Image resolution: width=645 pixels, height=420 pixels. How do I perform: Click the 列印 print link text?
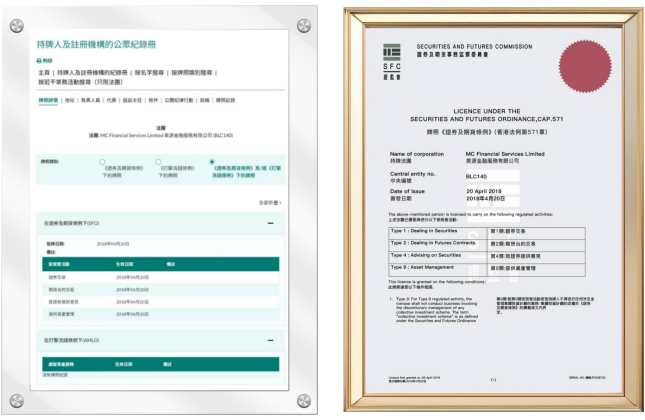click(47, 61)
